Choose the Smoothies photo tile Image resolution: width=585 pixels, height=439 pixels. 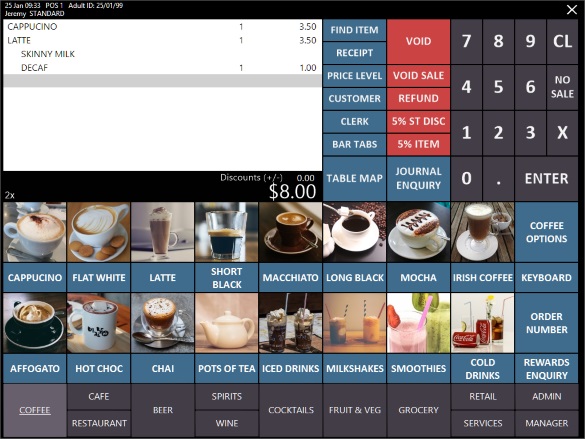(418, 323)
